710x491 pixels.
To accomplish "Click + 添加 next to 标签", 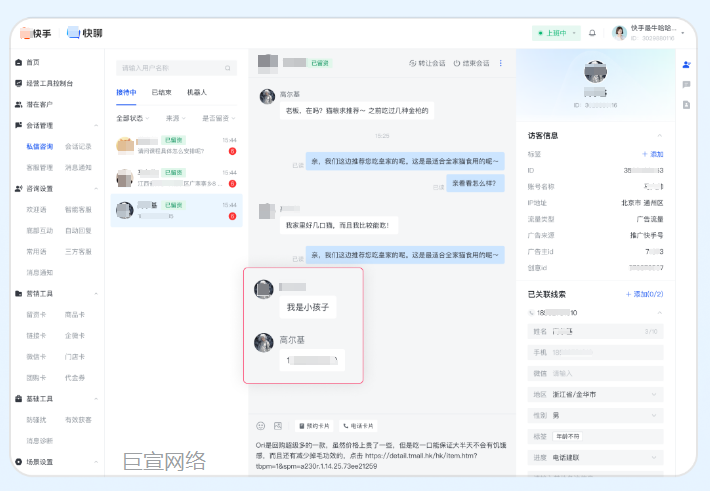I will (x=652, y=154).
